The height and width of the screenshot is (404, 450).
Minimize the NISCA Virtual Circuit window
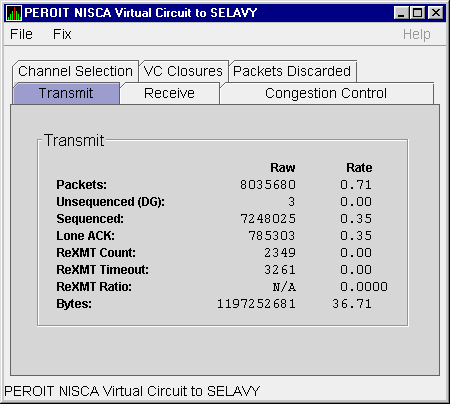[x=401, y=13]
